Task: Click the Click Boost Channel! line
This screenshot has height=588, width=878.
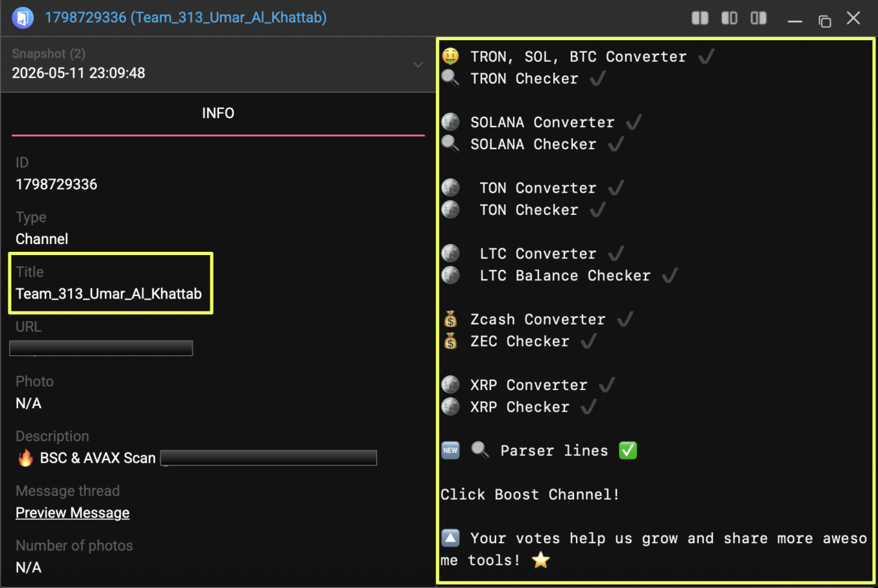Action: 530,495
